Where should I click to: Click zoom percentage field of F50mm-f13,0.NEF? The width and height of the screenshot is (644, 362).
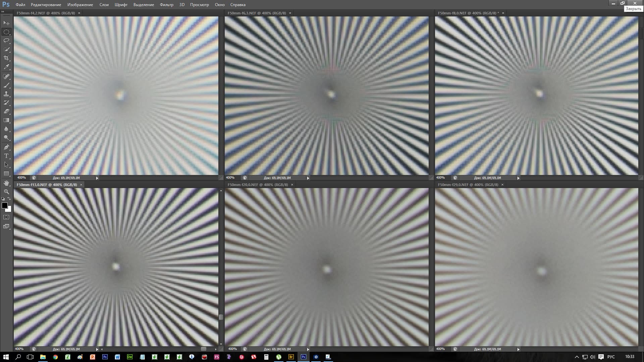click(x=19, y=349)
